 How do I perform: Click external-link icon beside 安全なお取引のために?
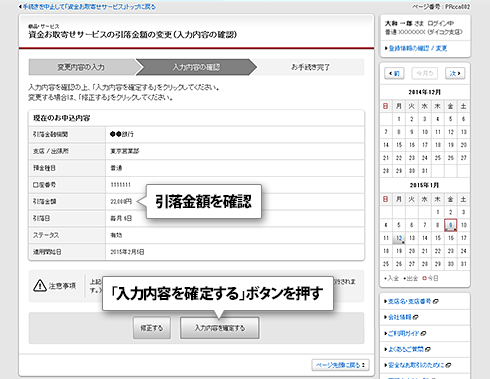449,366
